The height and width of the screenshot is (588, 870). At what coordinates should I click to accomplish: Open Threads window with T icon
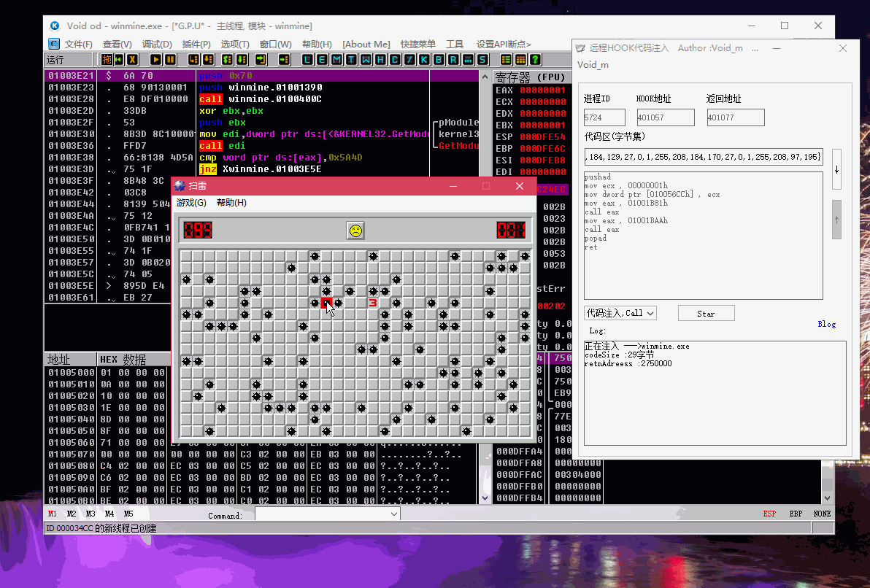coord(351,59)
